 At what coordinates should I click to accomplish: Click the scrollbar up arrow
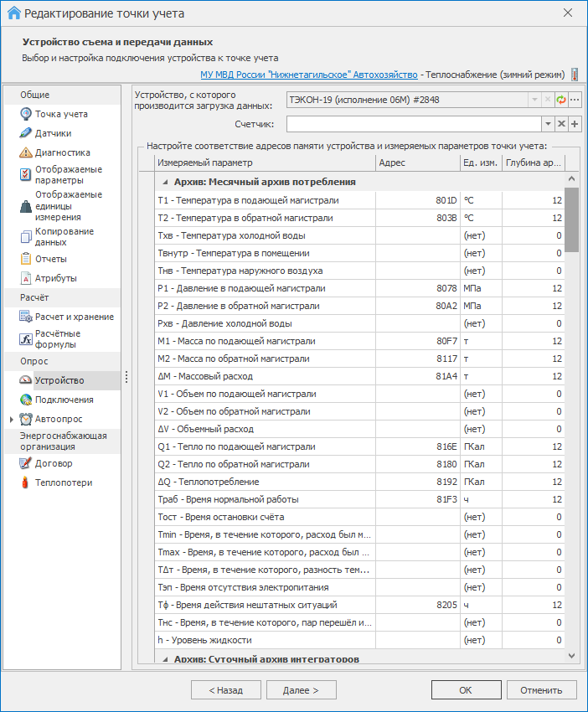(571, 178)
